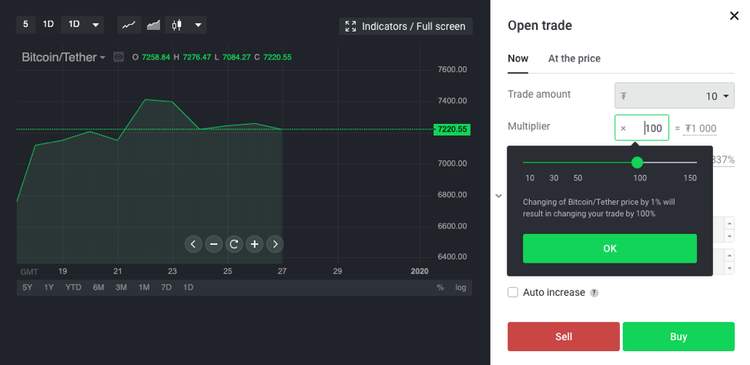This screenshot has height=365, width=750.
Task: Click the GMT timezone label
Action: tap(29, 272)
